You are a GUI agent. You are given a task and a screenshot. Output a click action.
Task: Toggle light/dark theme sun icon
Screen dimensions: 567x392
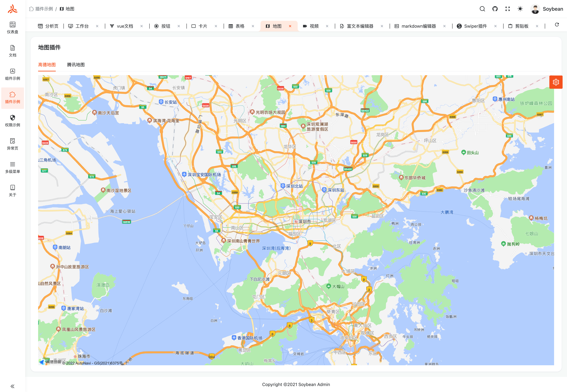pos(520,9)
